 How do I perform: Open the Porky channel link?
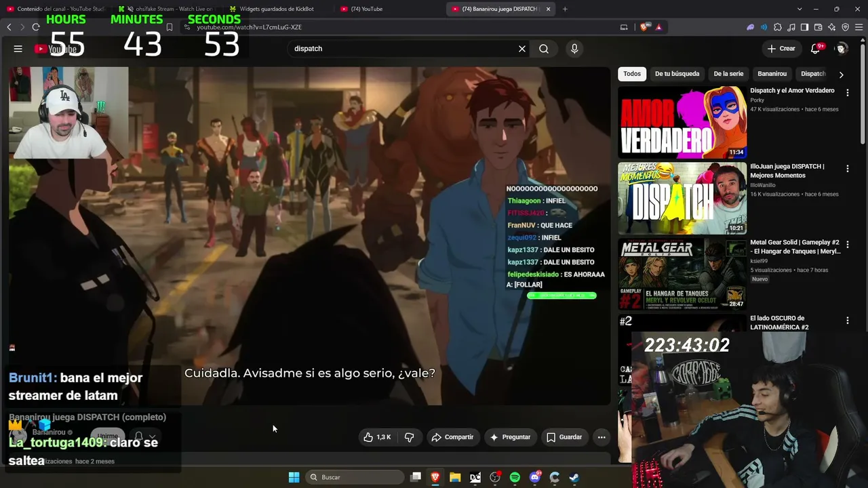coord(757,100)
